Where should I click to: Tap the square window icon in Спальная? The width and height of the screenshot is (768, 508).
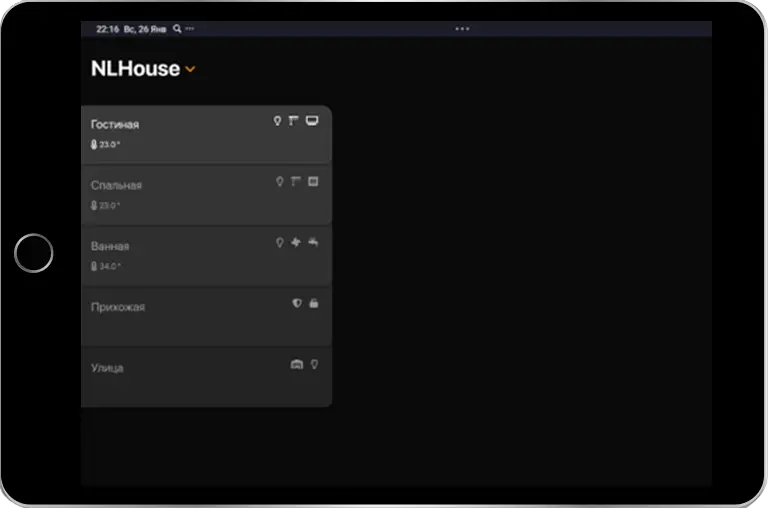pyautogui.click(x=313, y=182)
